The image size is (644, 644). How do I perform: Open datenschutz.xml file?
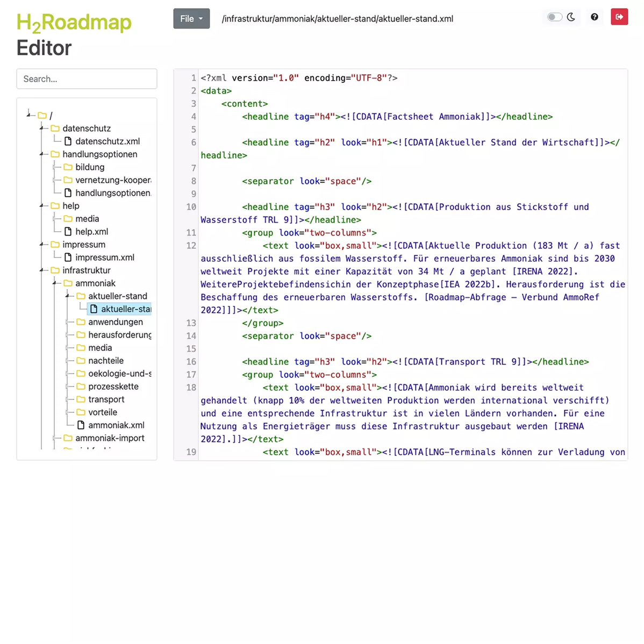[x=108, y=141]
